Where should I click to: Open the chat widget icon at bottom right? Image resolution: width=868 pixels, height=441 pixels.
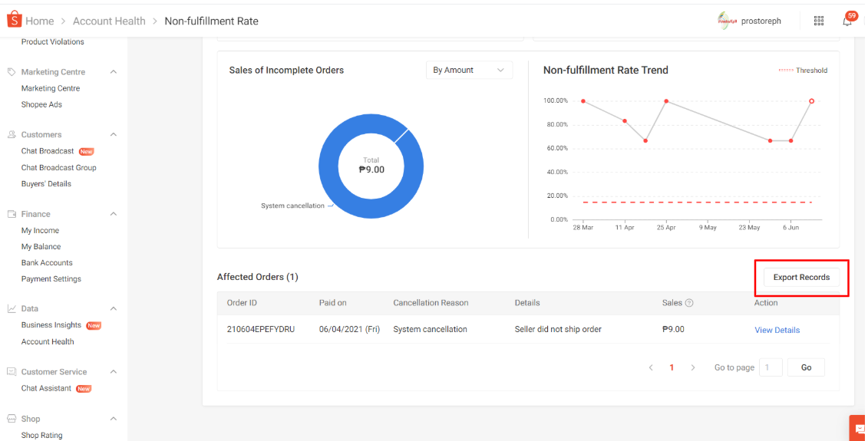point(859,428)
